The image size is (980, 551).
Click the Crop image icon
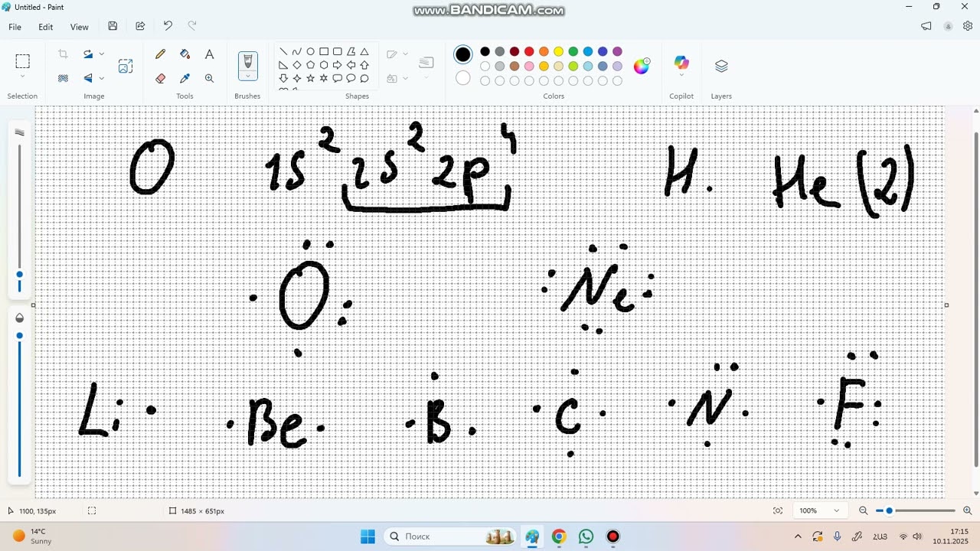tap(63, 54)
